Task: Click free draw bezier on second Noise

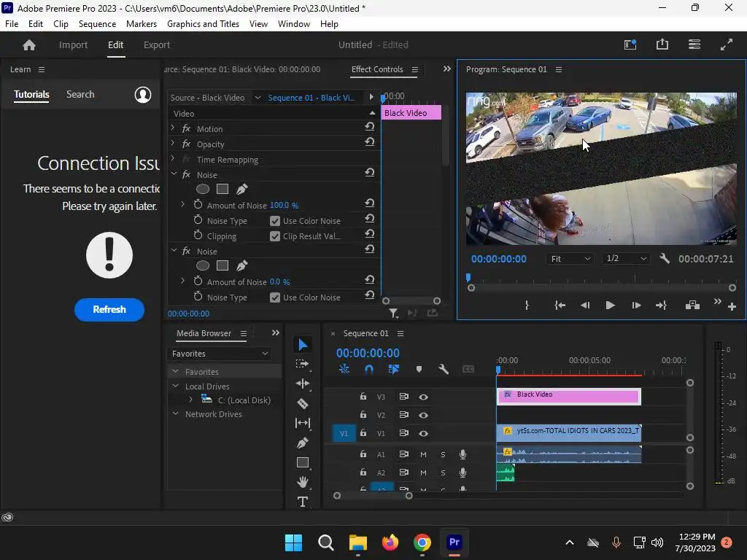Action: 242,265
